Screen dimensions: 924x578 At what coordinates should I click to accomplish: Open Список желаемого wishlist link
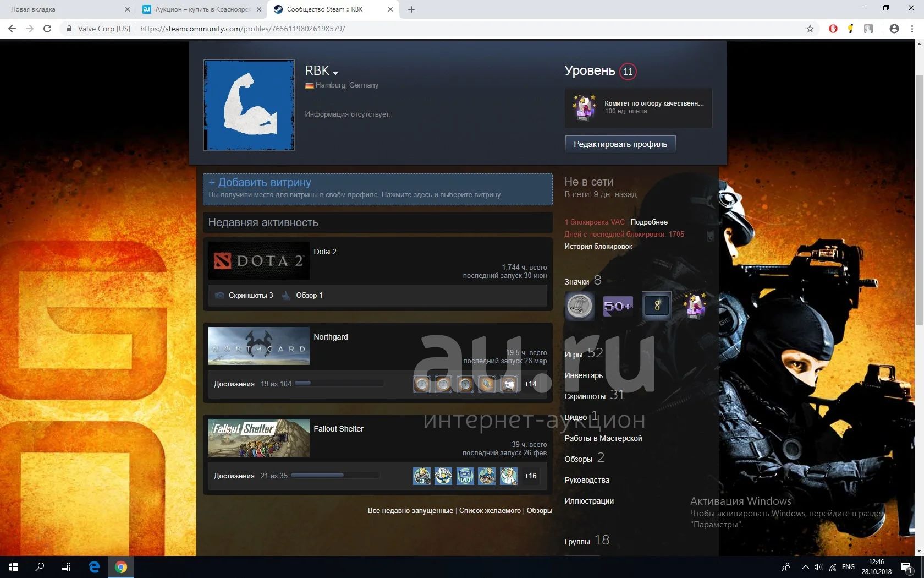[490, 511]
